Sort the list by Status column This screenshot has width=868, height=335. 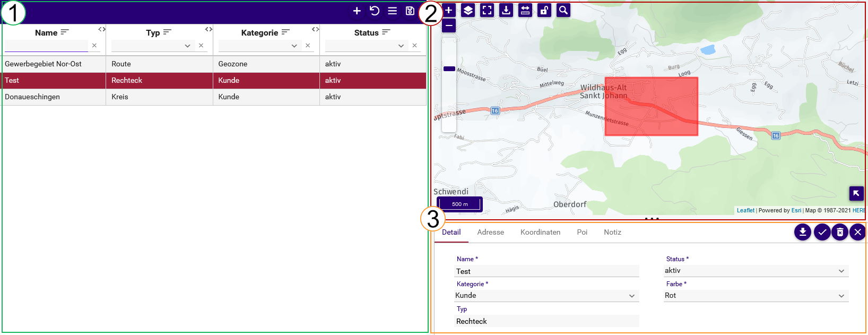pyautogui.click(x=386, y=32)
